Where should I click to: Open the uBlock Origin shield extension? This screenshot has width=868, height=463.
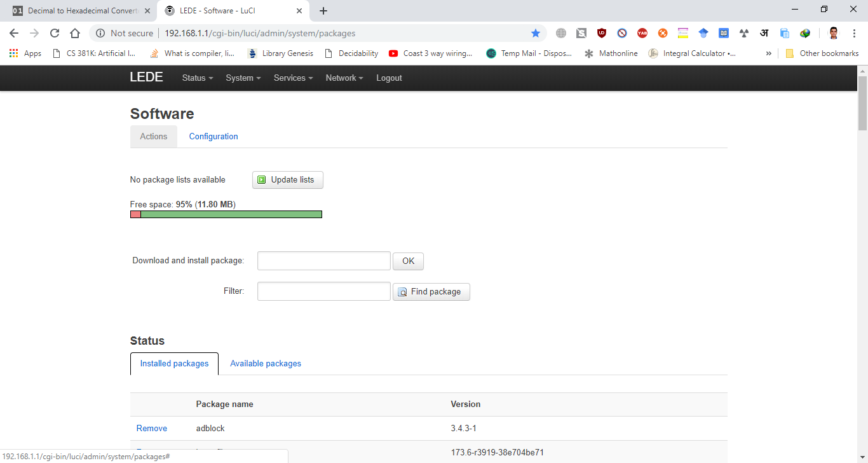(602, 33)
